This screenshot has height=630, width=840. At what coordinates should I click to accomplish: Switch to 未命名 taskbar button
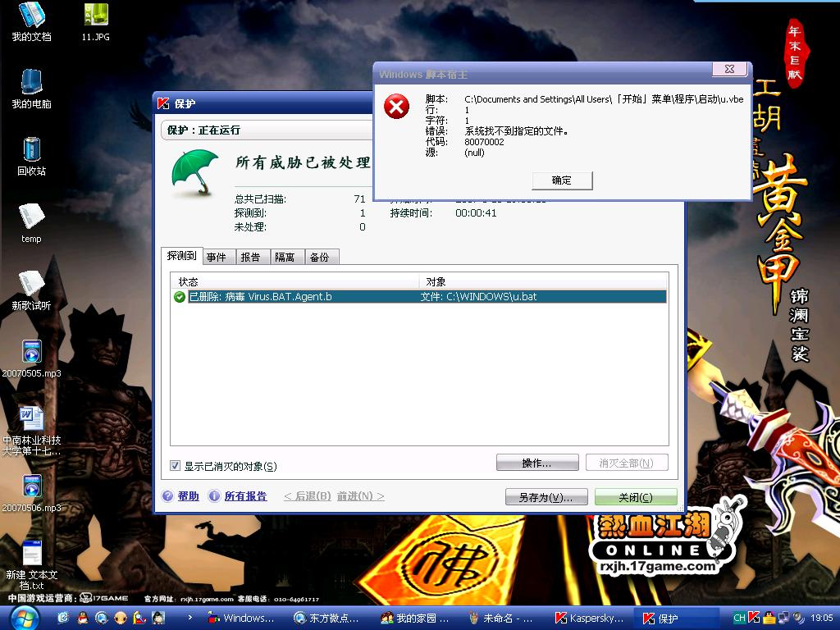point(501,619)
